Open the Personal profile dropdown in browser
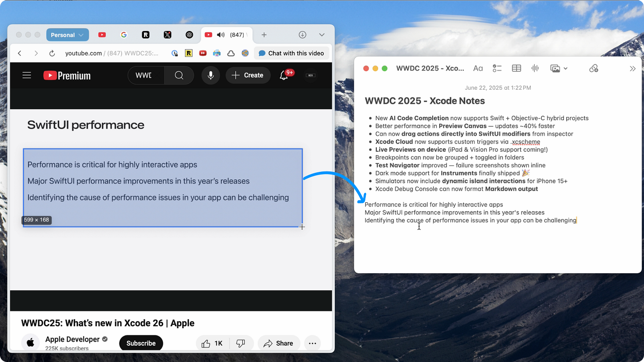644x362 pixels. pos(67,35)
